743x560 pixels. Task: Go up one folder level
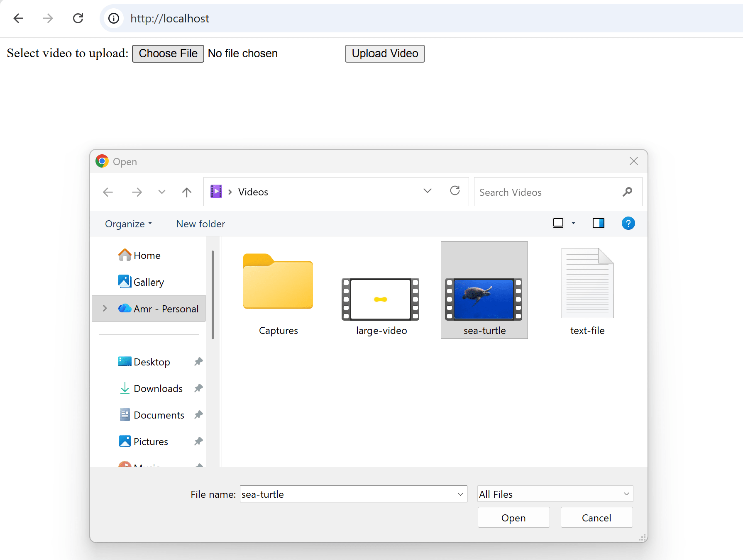187,192
